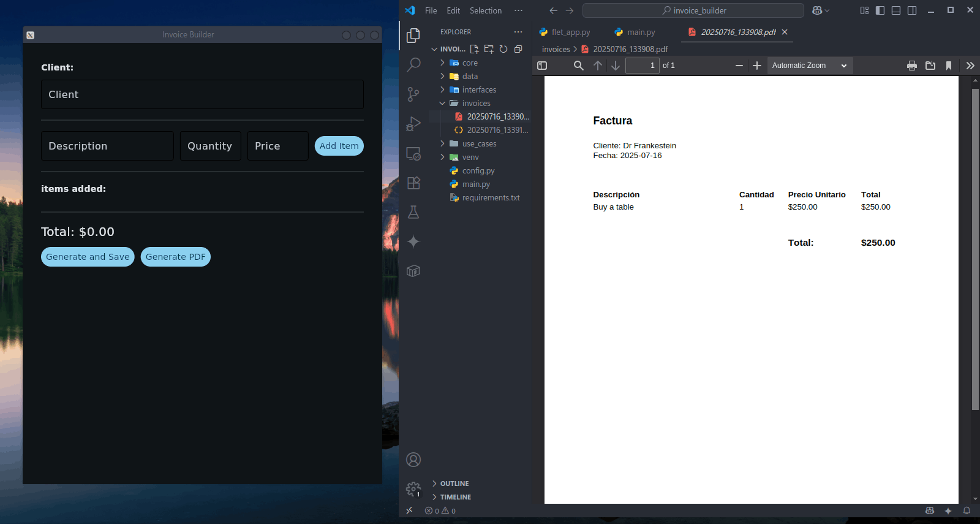Open the Accounts menu icon
This screenshot has height=524, width=980.
(x=413, y=460)
